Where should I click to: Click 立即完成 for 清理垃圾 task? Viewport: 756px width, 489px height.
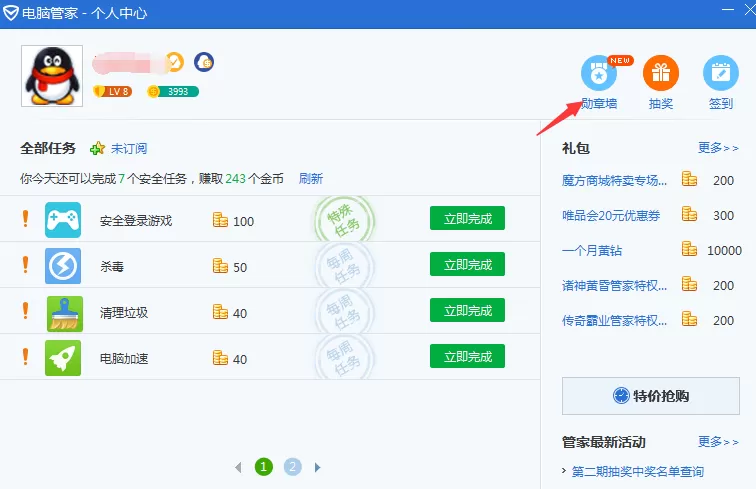point(467,310)
